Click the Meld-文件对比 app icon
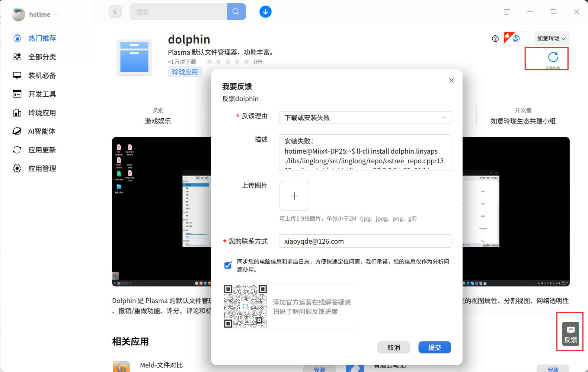 click(121, 367)
